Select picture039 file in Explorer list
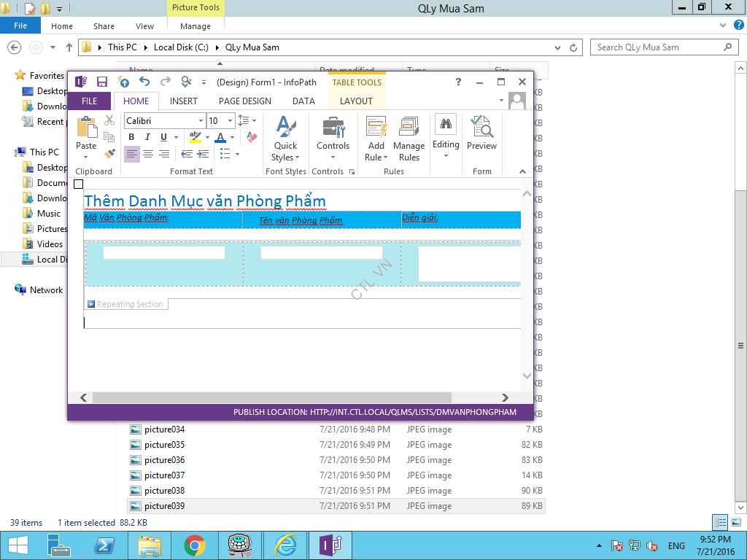This screenshot has height=560, width=747. 164,506
